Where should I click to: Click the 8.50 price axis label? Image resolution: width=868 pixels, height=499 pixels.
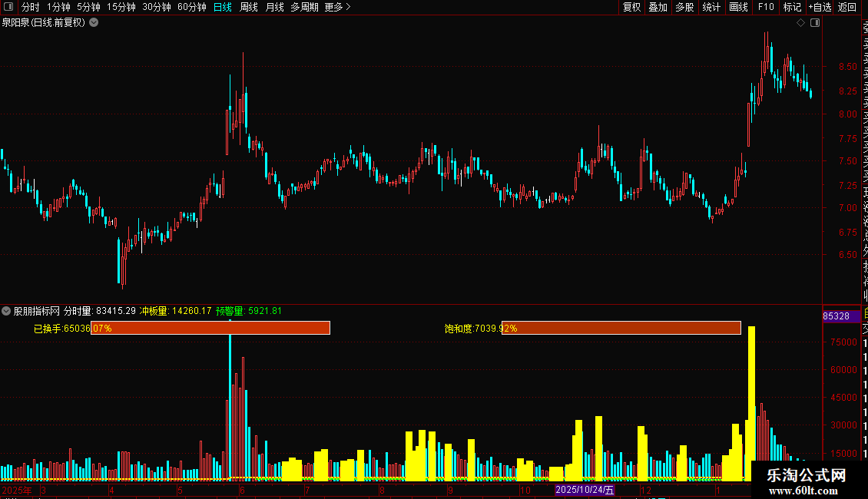[847, 67]
